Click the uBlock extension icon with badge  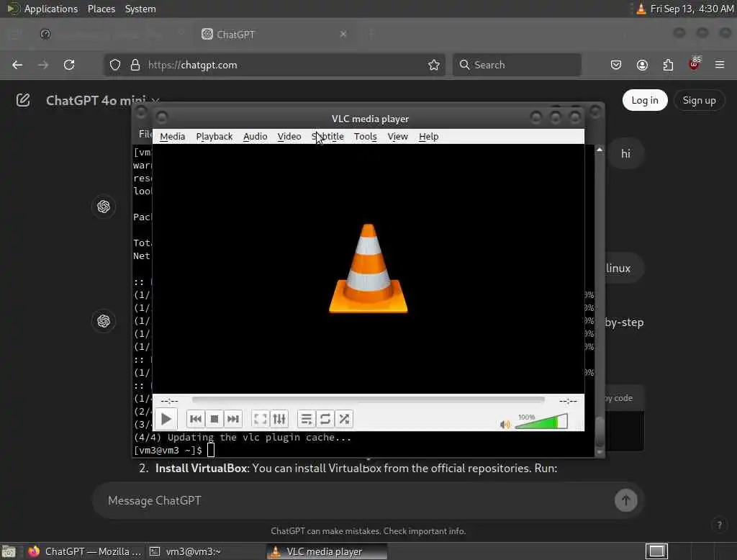(x=695, y=64)
